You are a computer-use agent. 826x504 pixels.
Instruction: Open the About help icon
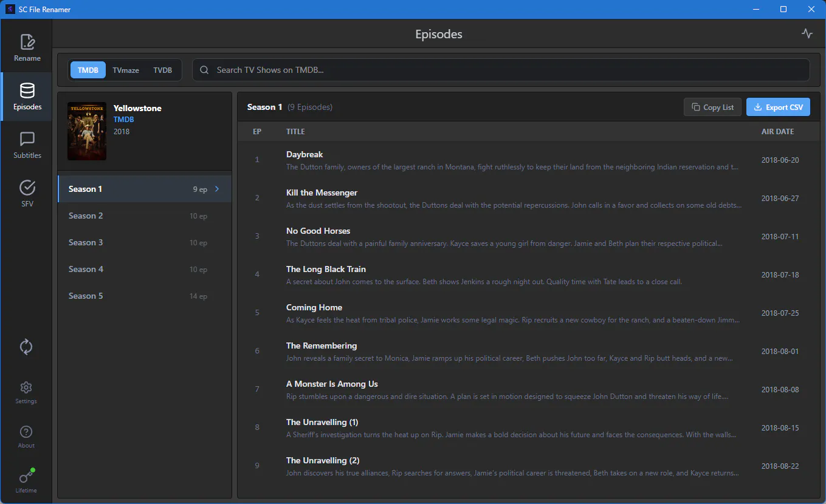pos(26,432)
